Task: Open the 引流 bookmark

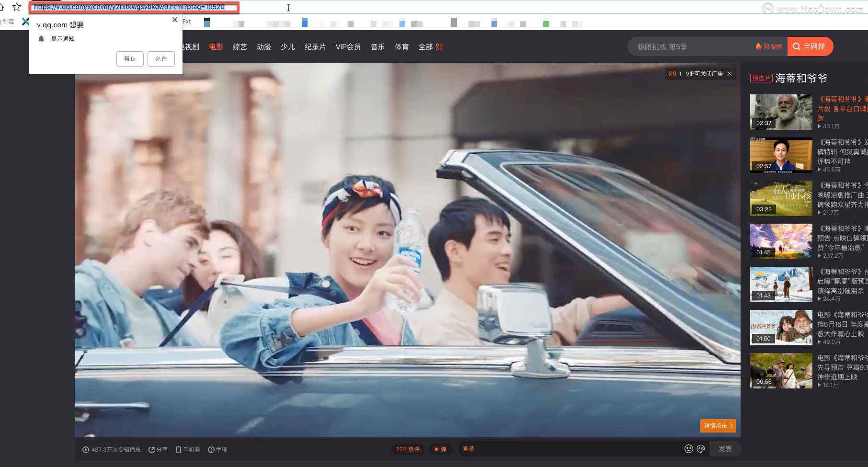Action: (8, 22)
